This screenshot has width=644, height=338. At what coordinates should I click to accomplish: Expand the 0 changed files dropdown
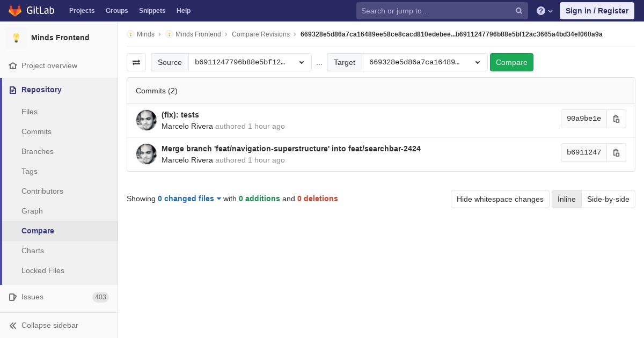(x=189, y=199)
